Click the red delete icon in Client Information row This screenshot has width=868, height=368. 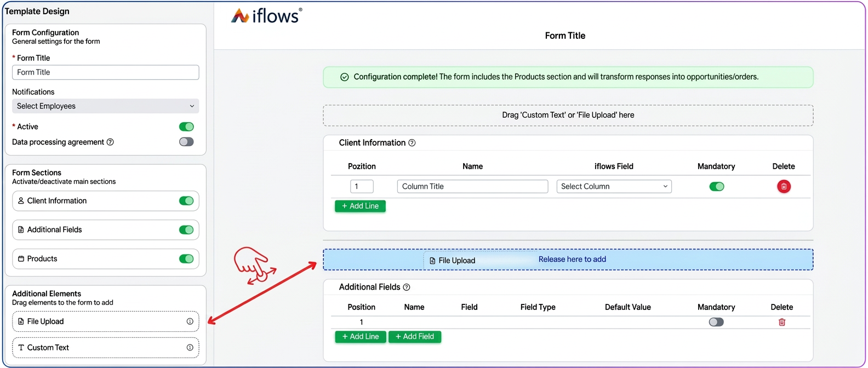click(784, 186)
